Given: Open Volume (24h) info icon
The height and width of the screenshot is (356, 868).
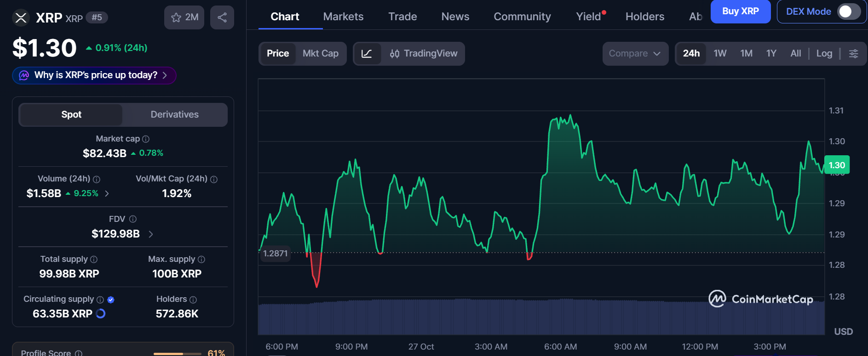Looking at the screenshot, I should 97,179.
